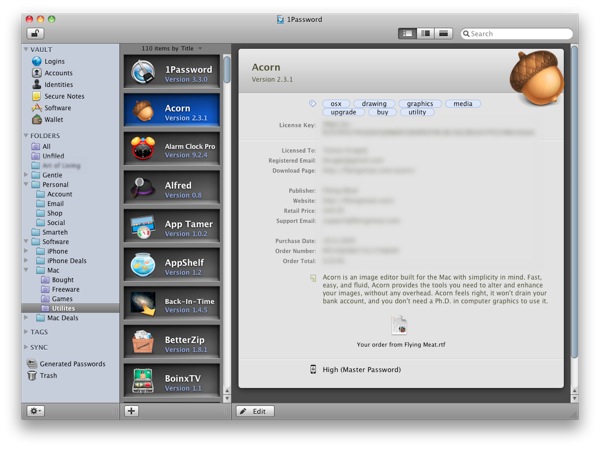Select the All folder
Viewport: 600px width, 449px height.
pos(41,146)
